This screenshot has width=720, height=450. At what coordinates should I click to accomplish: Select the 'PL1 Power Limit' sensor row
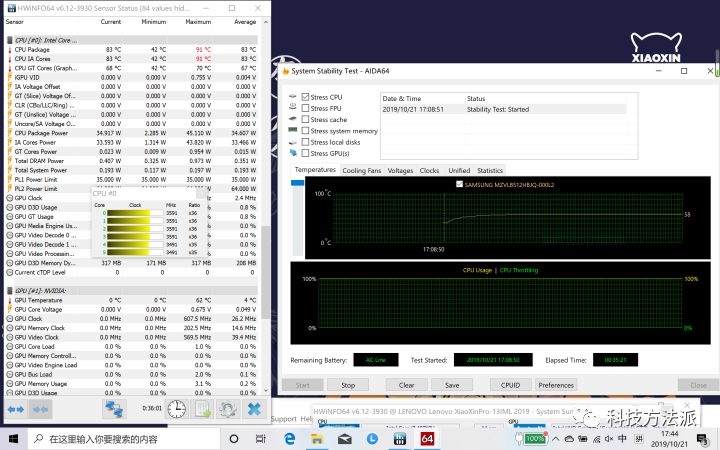[x=132, y=180]
